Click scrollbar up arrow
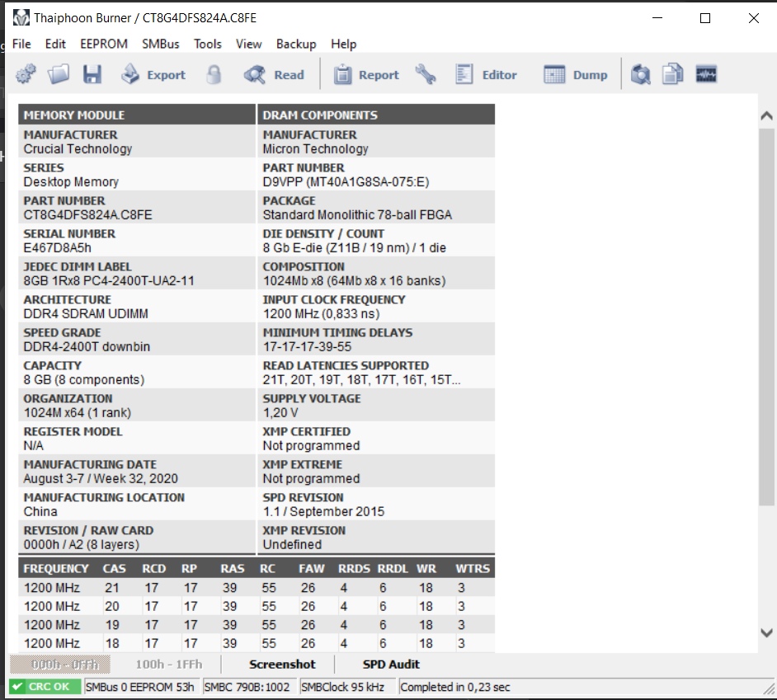This screenshot has height=700, width=777. 766,116
